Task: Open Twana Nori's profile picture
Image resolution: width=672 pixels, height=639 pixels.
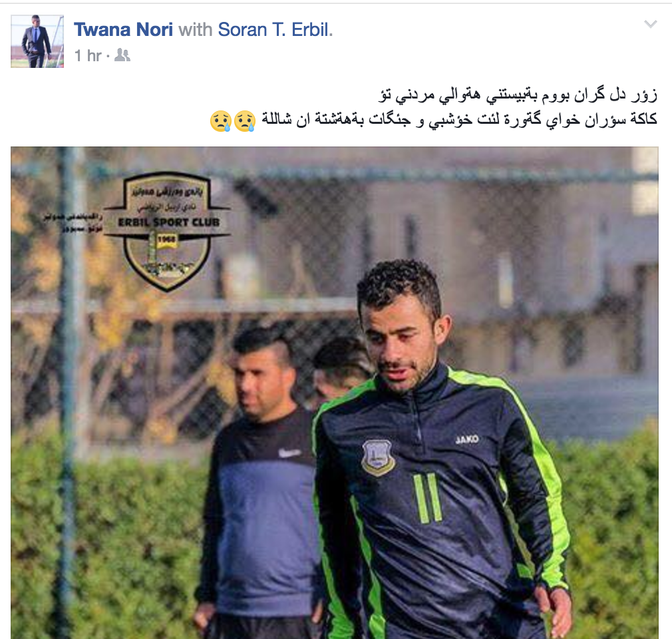Action: (37, 41)
